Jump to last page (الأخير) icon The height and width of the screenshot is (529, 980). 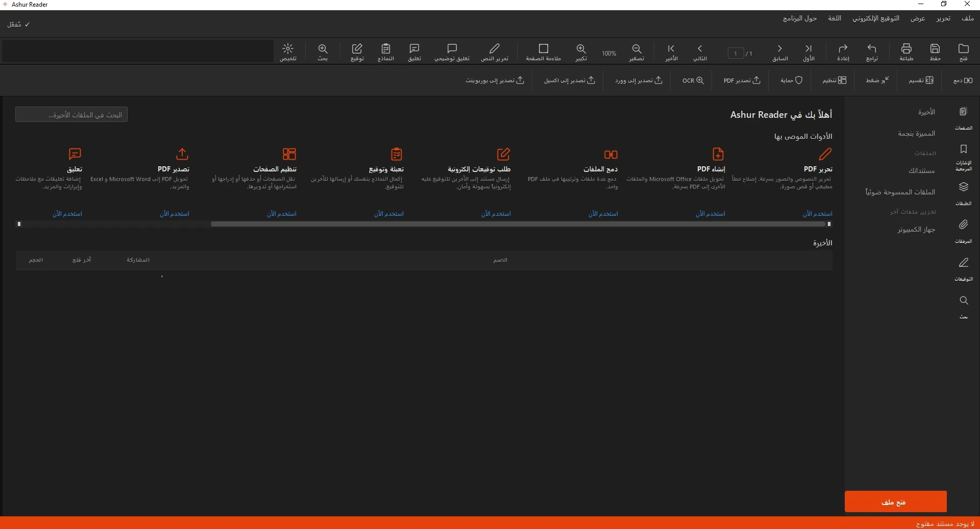point(671,49)
